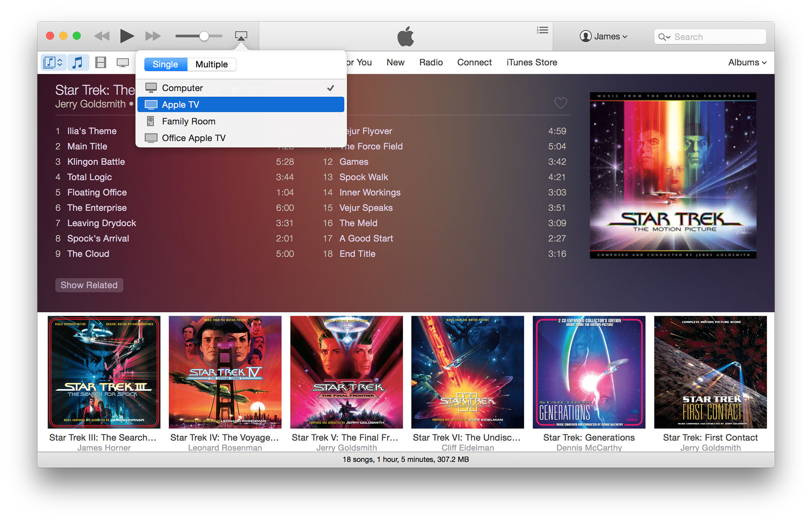Open the For You tab
The image size is (812, 521).
pyautogui.click(x=359, y=63)
